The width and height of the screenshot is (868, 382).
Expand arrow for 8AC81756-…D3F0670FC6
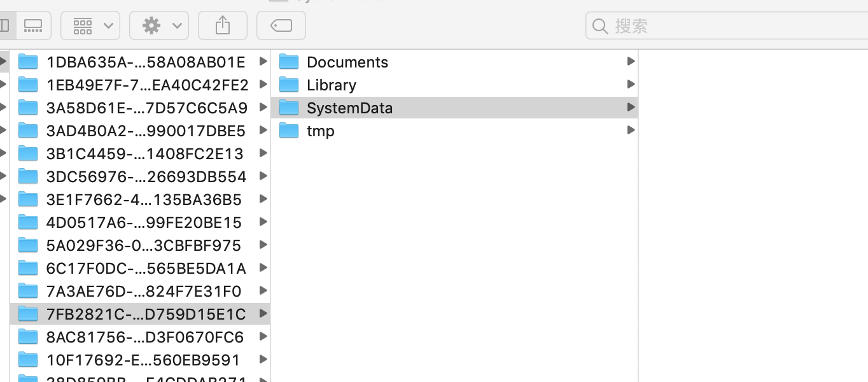coord(263,337)
